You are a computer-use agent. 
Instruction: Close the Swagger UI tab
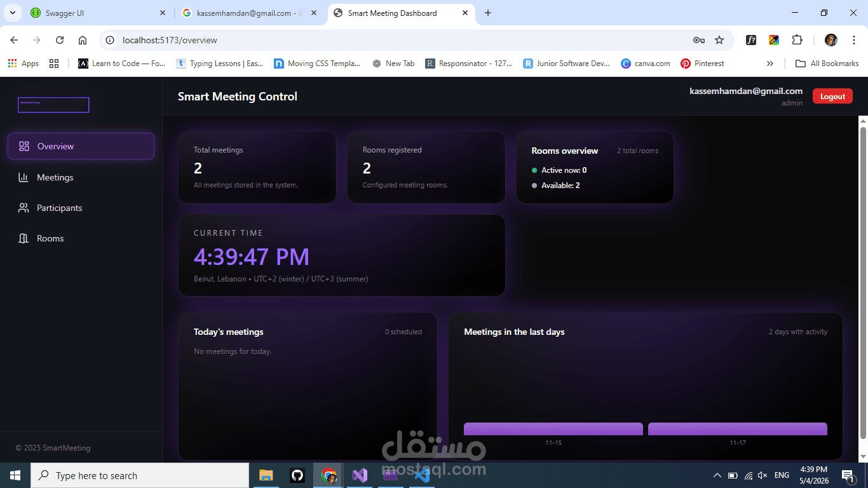[x=163, y=13]
